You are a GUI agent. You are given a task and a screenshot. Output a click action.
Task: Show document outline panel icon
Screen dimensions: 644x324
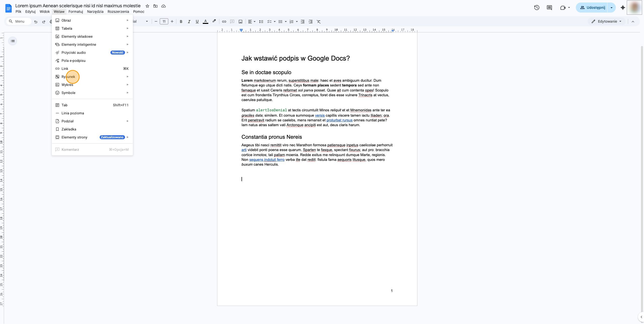click(x=13, y=41)
